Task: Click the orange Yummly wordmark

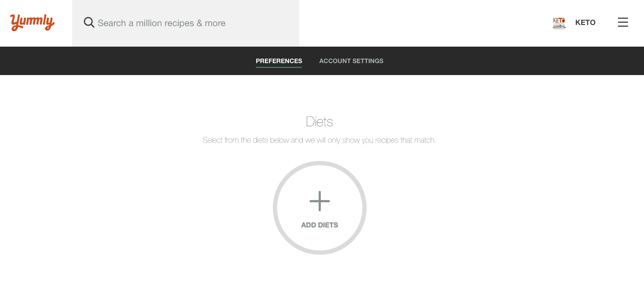Action: 32,22
